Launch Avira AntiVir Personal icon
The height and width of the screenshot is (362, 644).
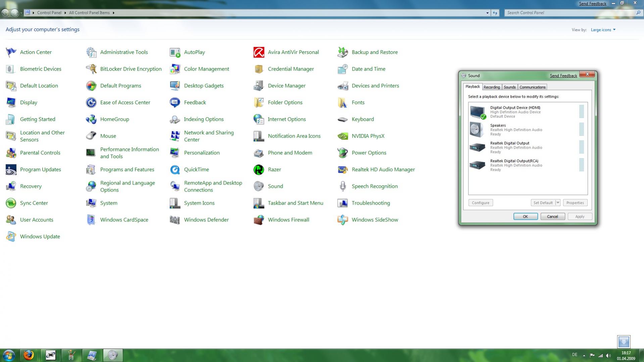[x=259, y=52]
